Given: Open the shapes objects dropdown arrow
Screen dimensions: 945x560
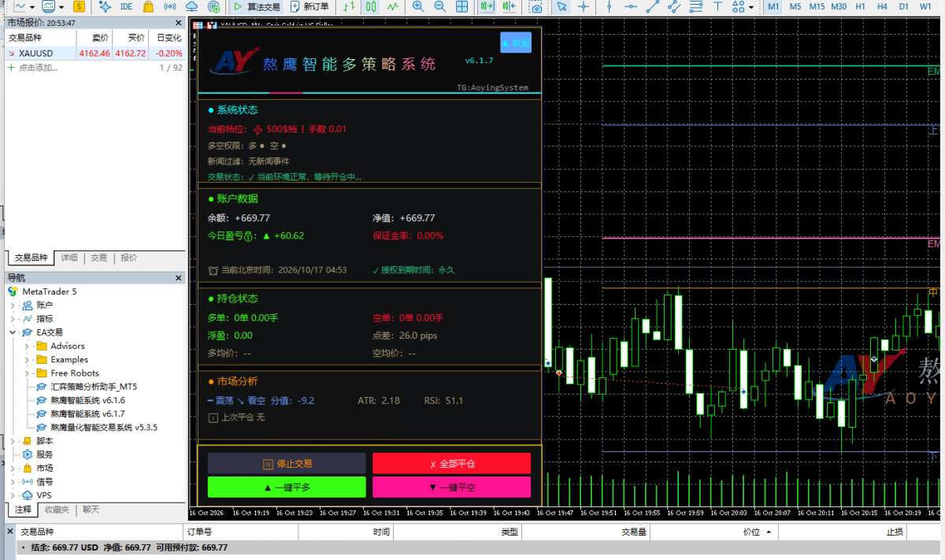Looking at the screenshot, I should (753, 6).
